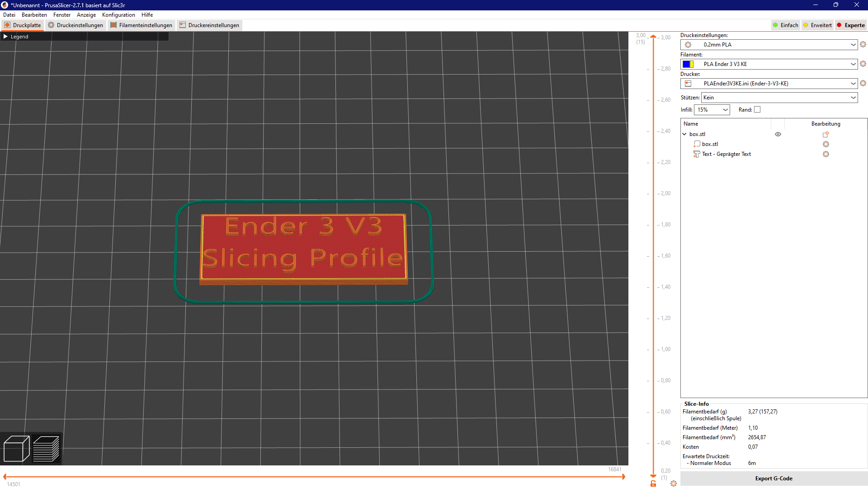Select Experte mode
868x488 pixels.
(851, 25)
